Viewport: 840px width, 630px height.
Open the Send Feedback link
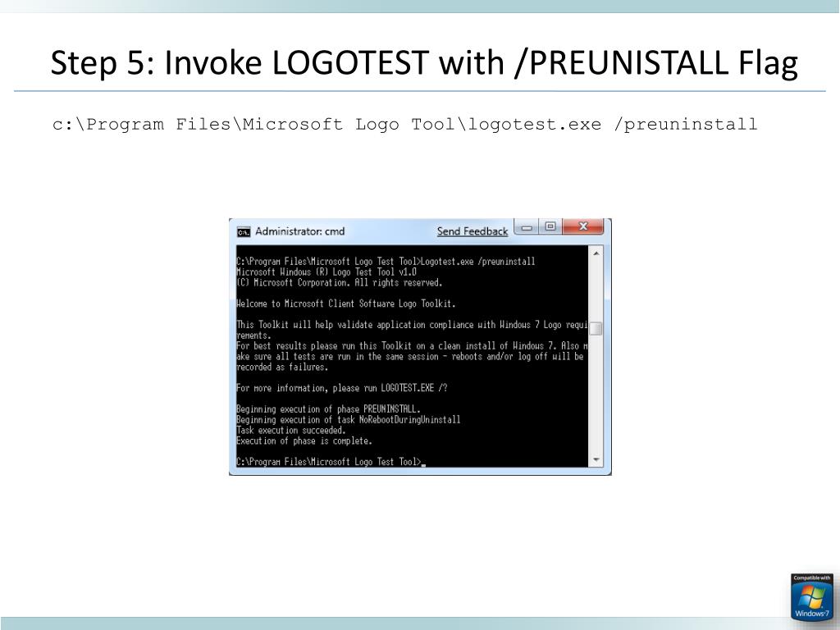[x=472, y=231]
